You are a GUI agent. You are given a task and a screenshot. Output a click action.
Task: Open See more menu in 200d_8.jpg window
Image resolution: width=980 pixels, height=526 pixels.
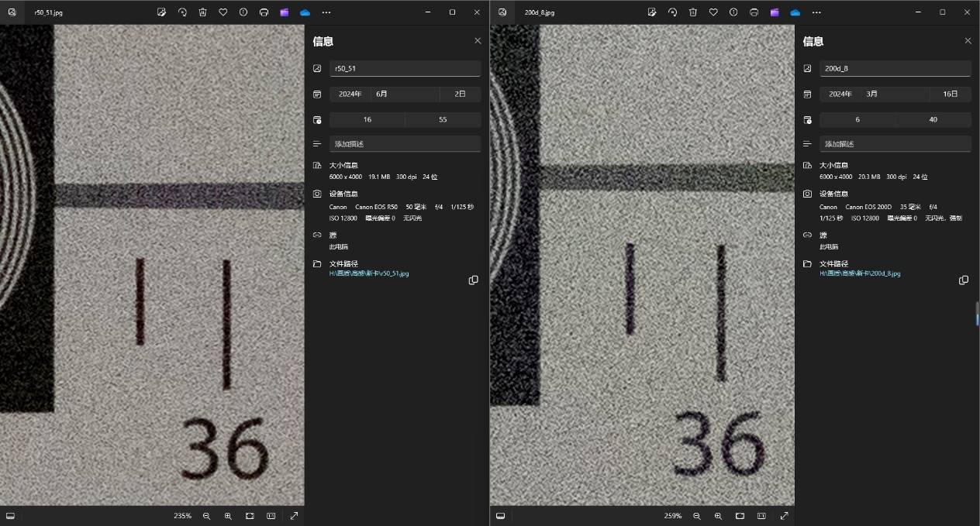[816, 12]
